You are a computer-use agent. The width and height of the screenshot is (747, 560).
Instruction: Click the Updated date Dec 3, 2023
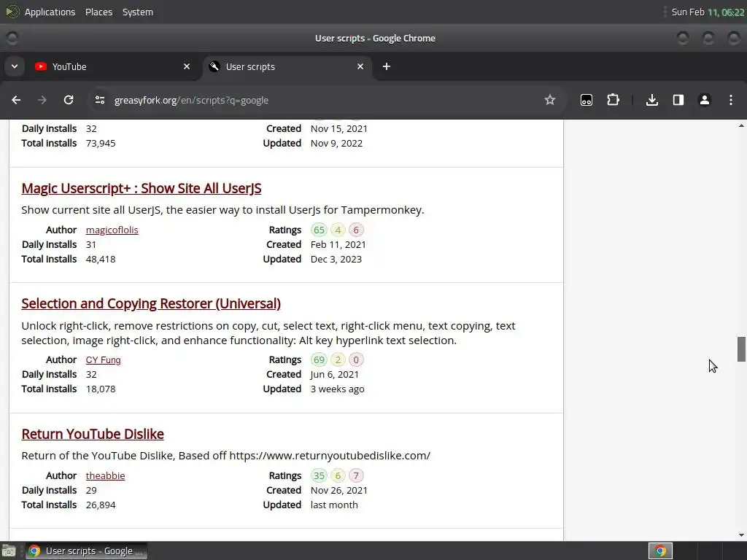coord(336,260)
